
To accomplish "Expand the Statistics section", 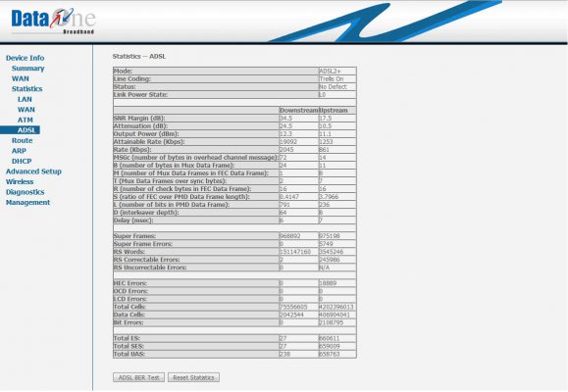I will tap(26, 88).
